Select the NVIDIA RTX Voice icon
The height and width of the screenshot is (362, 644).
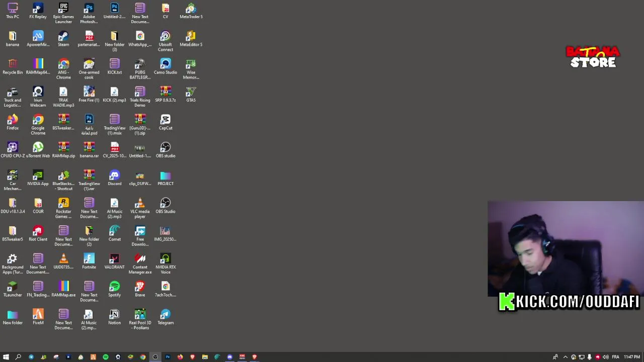coord(166,264)
